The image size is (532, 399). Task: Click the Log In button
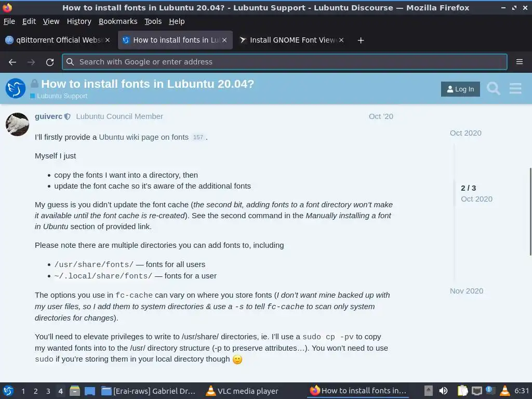[460, 89]
